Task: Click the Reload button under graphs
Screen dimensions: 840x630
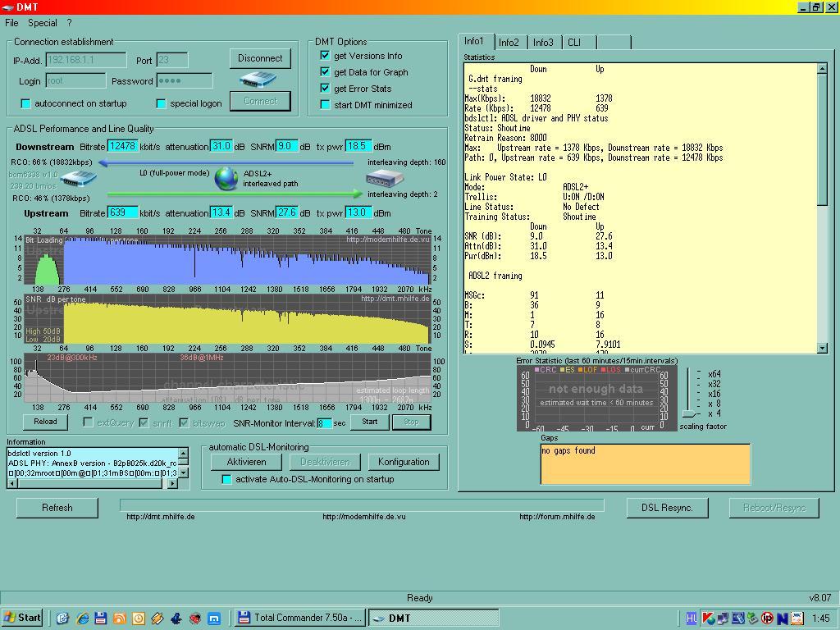Action: click(46, 422)
